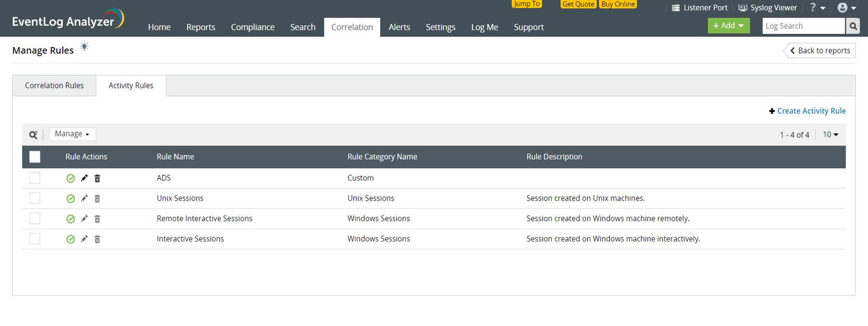Viewport: 868px width, 326px height.
Task: Open the user account profile menu
Action: click(x=846, y=8)
